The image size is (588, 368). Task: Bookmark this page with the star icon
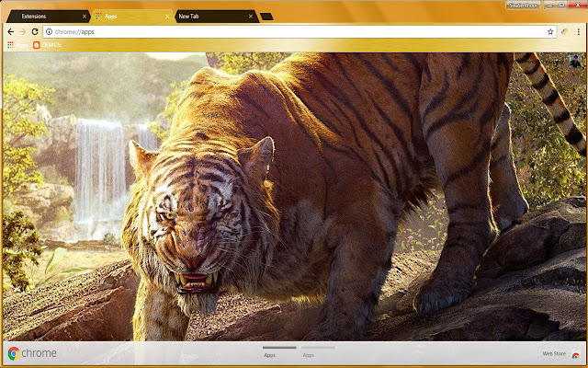[x=550, y=32]
